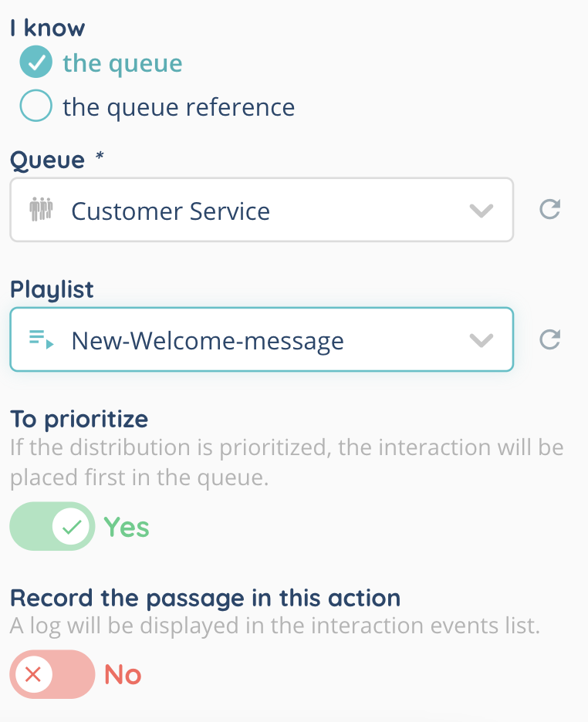
Task: Open the New-Welcome-message playlist selector
Action: point(255,340)
